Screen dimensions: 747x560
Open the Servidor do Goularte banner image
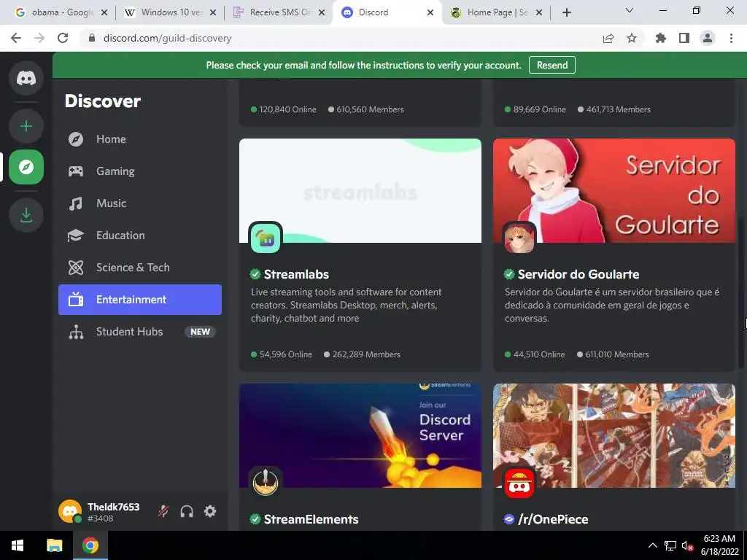point(614,190)
